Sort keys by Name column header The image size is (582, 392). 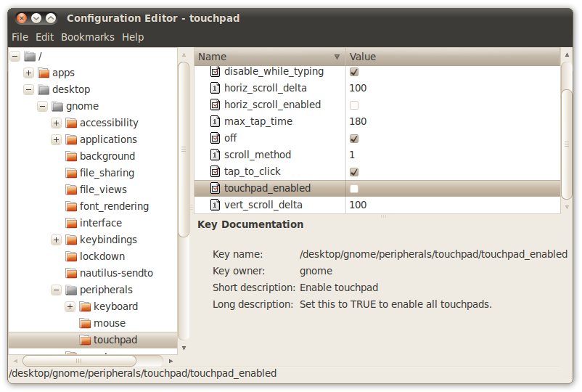pyautogui.click(x=270, y=57)
